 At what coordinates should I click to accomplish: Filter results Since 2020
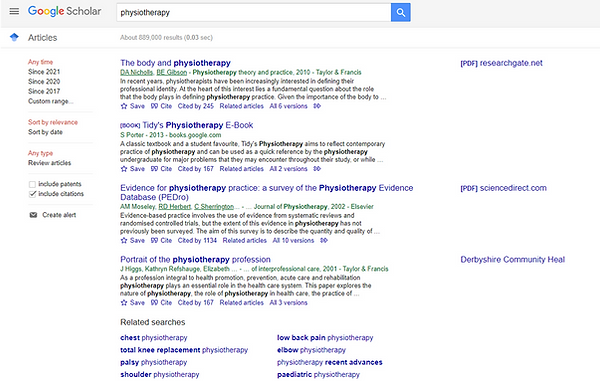pos(44,81)
